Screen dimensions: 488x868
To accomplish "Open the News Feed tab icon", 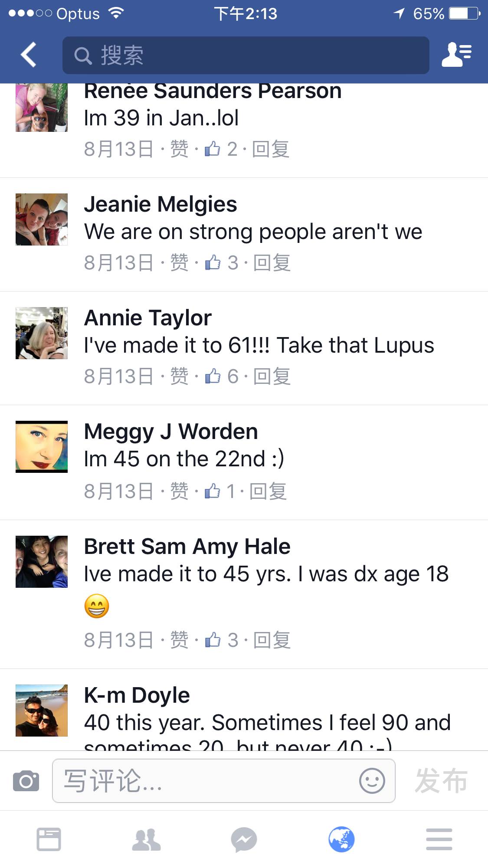I will pos(49,839).
